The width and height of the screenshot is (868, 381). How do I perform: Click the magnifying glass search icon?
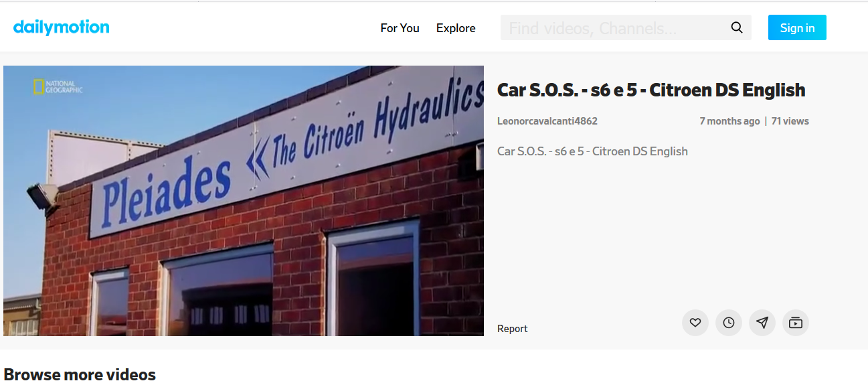737,27
